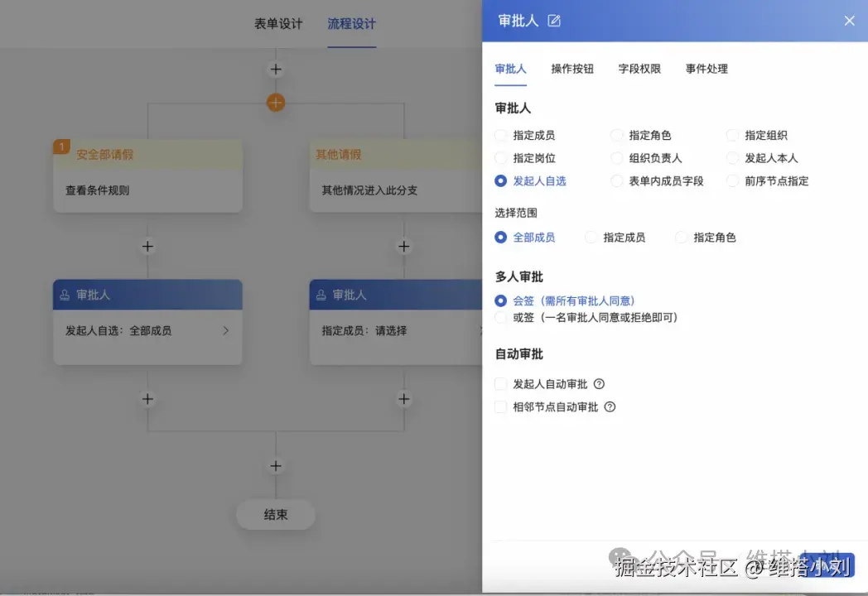This screenshot has height=596, width=868.
Task: Click the 结束 node button
Action: coord(275,514)
